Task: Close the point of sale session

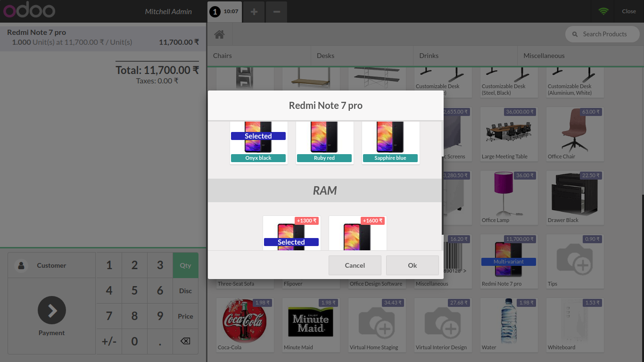Action: pos(629,11)
